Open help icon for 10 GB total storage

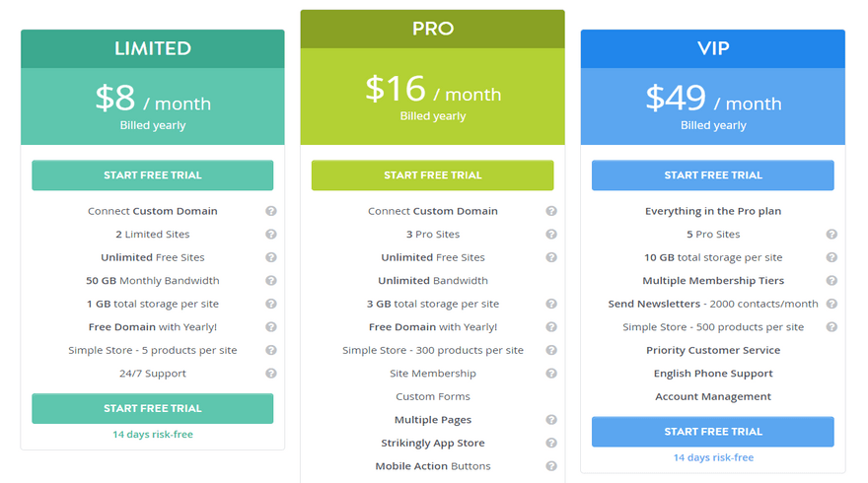point(832,257)
